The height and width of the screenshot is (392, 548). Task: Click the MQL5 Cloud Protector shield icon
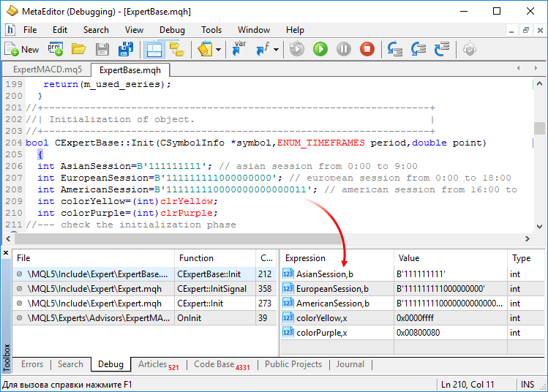(x=470, y=49)
